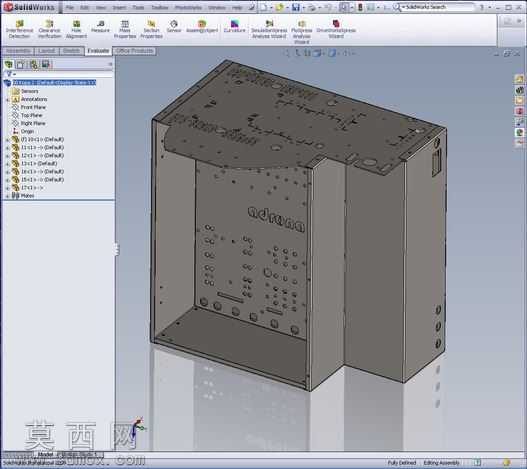
Task: Open SolidWorks Resources in the task pane
Action: pos(520,79)
